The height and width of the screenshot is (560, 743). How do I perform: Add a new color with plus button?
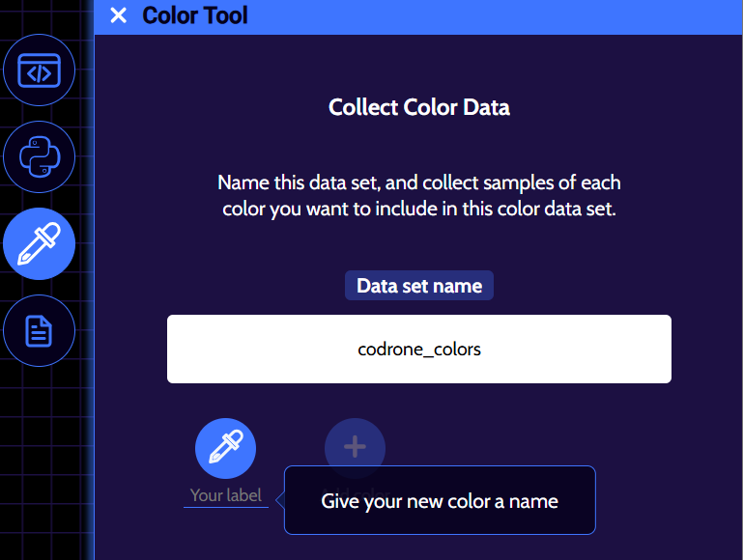click(355, 448)
